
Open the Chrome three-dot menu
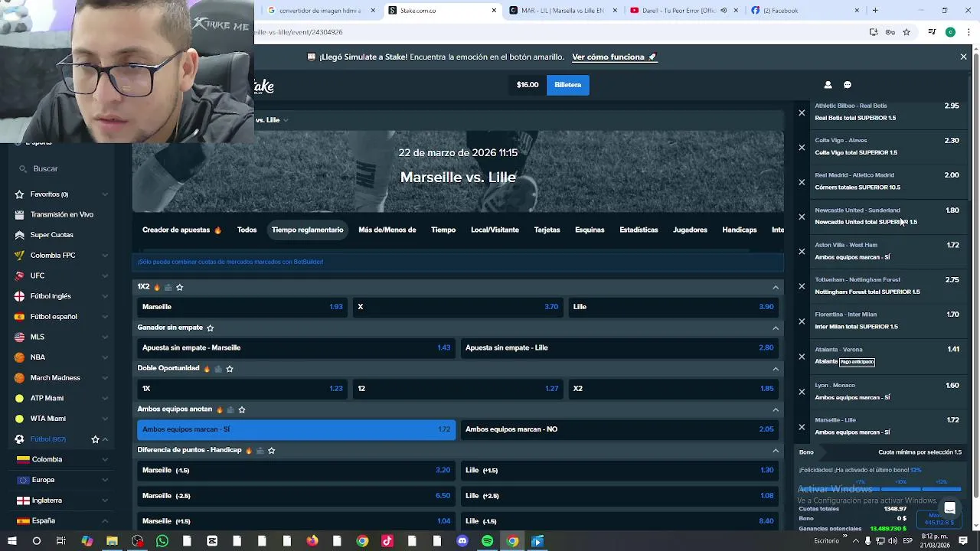[969, 32]
